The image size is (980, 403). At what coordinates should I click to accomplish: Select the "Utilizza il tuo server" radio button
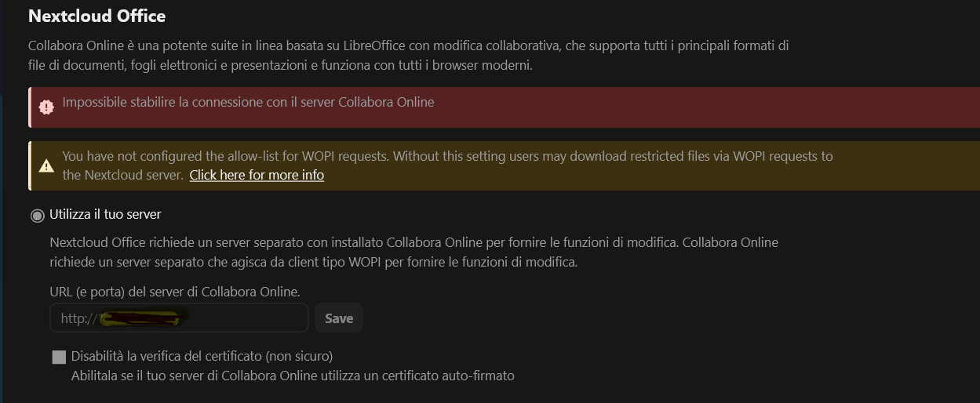click(37, 215)
